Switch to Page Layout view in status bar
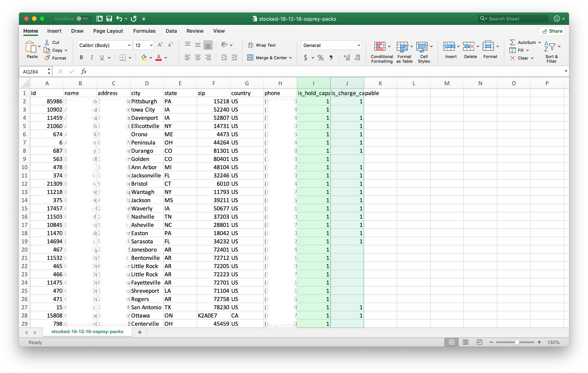The height and width of the screenshot is (373, 588). tap(465, 342)
